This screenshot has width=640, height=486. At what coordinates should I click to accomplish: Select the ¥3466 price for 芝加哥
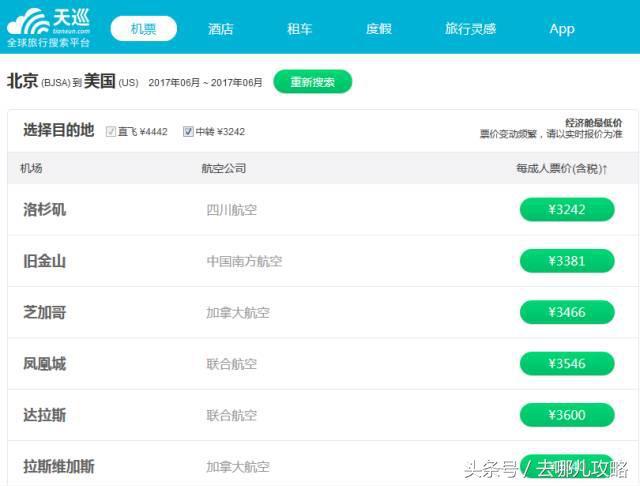click(567, 312)
